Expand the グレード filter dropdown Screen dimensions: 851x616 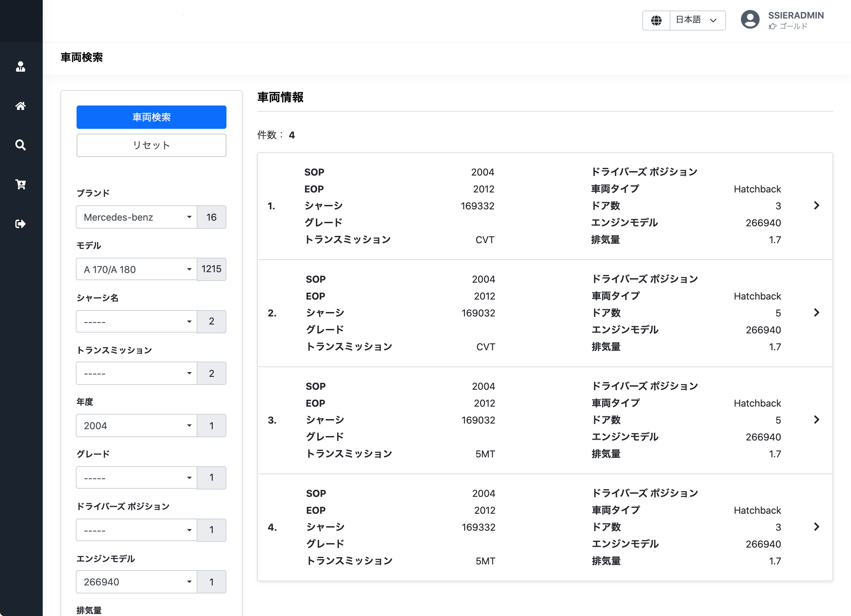tap(137, 478)
